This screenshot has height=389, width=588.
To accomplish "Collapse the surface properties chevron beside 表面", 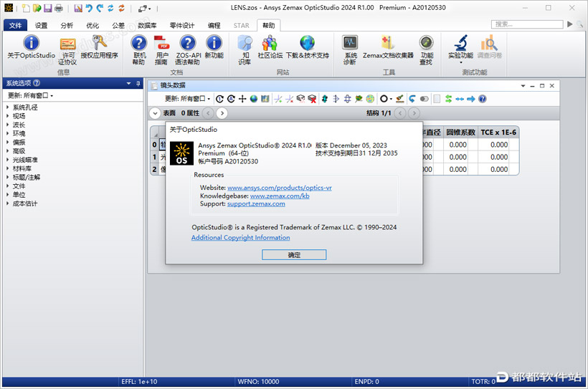I will [x=155, y=112].
